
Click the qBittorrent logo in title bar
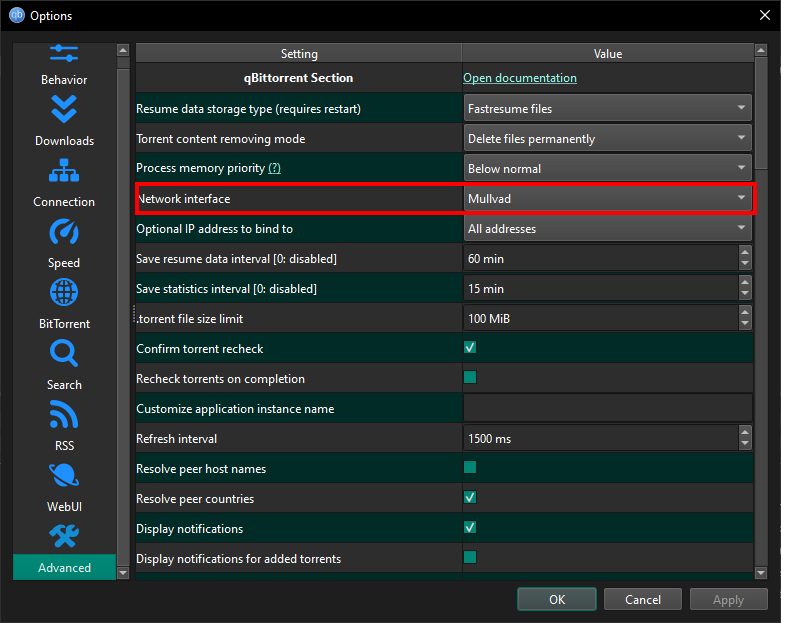pos(17,15)
